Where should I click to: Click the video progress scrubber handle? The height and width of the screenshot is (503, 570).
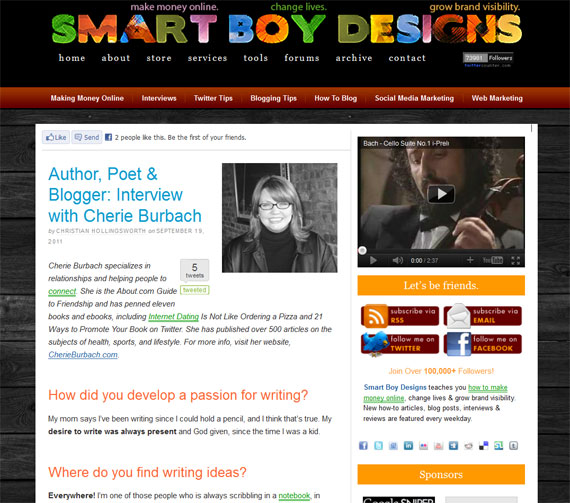(362, 250)
